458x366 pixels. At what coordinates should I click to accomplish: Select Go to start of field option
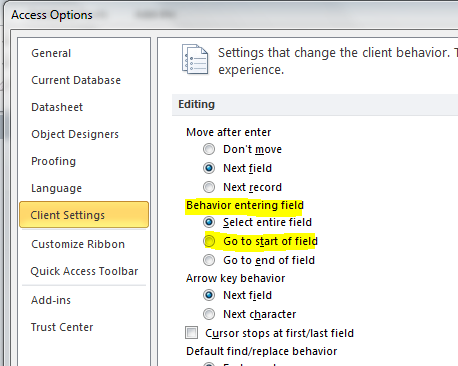(x=209, y=241)
